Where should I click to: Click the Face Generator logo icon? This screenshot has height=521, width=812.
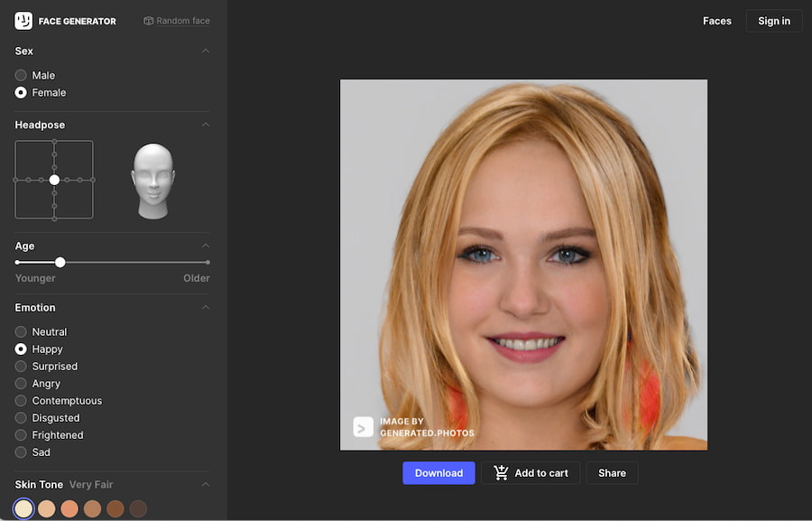coord(23,21)
